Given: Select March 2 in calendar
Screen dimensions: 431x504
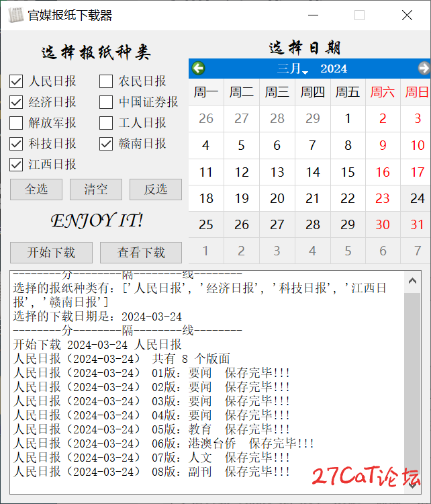Looking at the screenshot, I should [x=383, y=118].
